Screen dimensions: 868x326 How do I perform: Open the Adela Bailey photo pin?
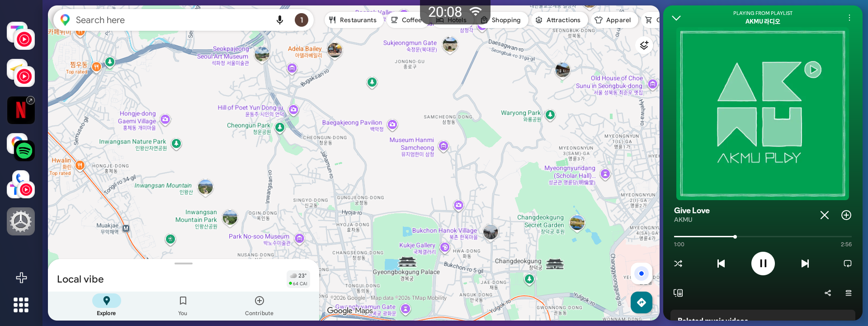[x=335, y=50]
